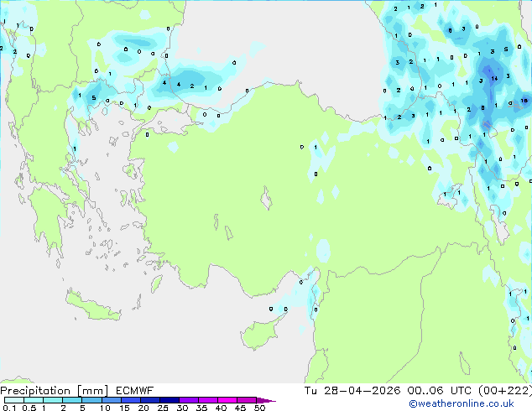532x411 pixels.
Task: Click the '25' legend scale label
Action: click(x=163, y=408)
